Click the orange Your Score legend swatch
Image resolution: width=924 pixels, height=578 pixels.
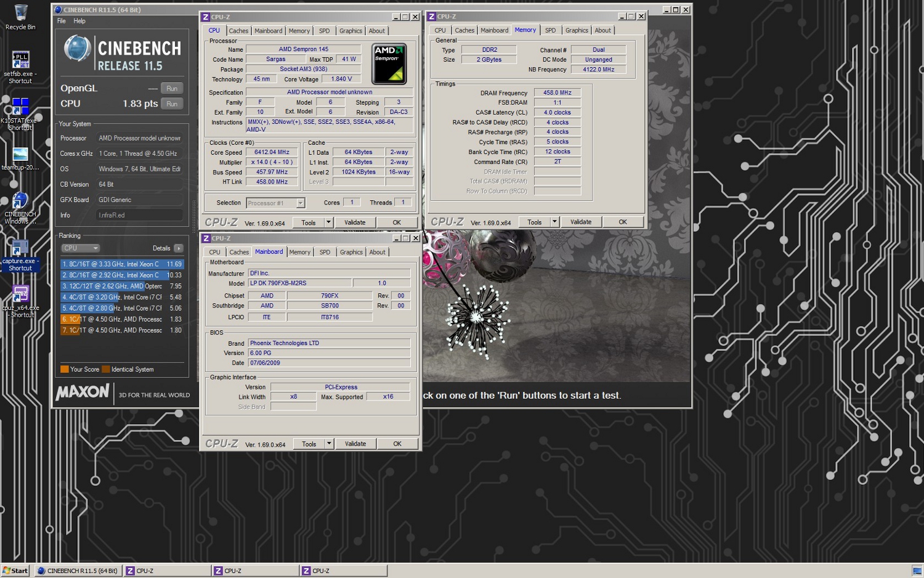point(64,370)
